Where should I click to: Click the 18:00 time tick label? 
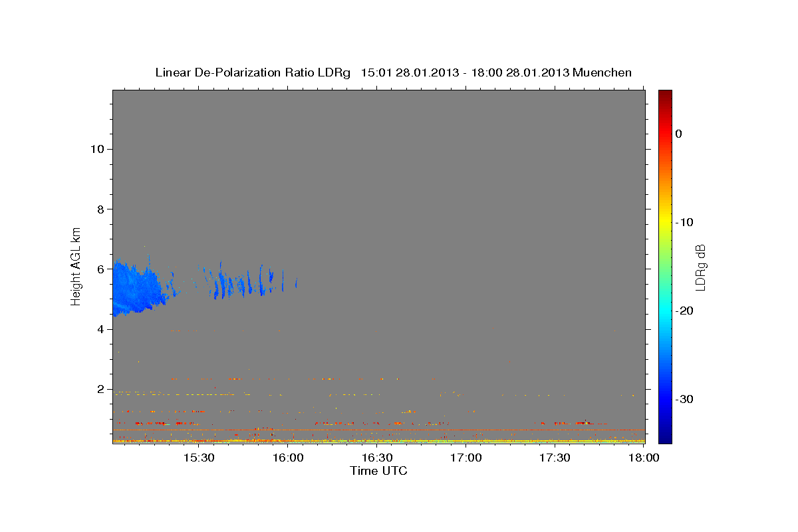tap(644, 458)
